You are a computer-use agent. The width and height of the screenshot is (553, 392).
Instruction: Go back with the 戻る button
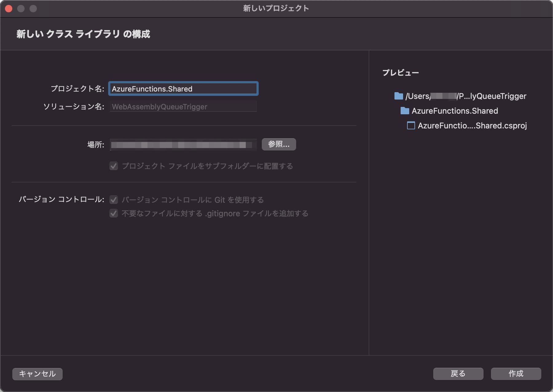click(x=458, y=374)
